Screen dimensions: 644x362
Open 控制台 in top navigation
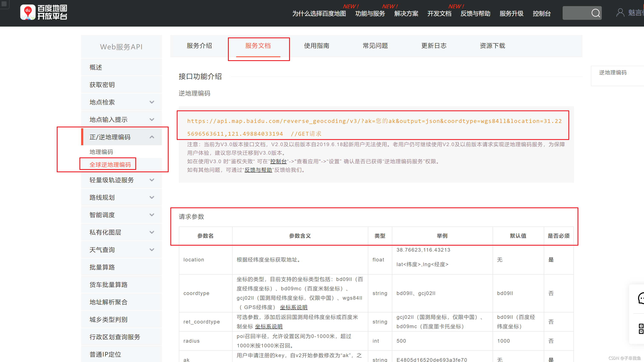coord(541,14)
